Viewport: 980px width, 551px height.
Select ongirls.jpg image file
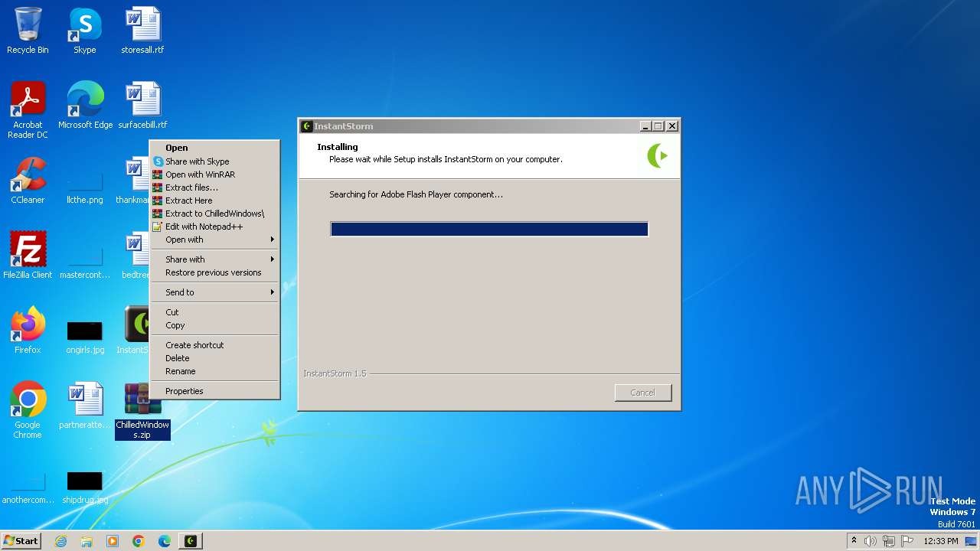pos(85,336)
